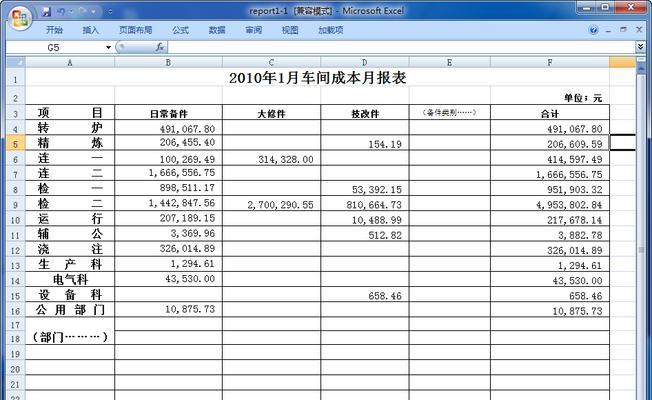
Task: Select the cell labeled 精炼
Action: [x=70, y=143]
